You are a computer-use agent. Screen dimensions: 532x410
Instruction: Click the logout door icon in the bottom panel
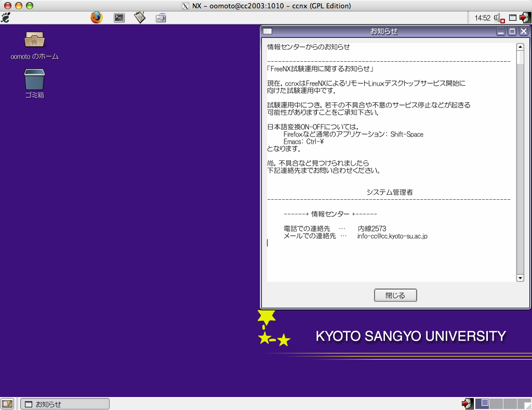[467, 404]
